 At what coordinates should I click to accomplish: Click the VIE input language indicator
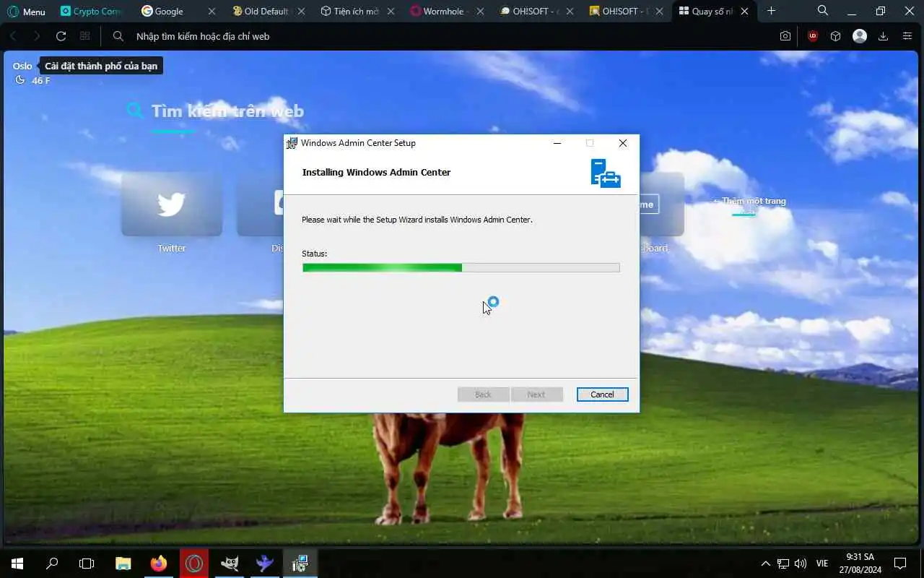(x=822, y=564)
